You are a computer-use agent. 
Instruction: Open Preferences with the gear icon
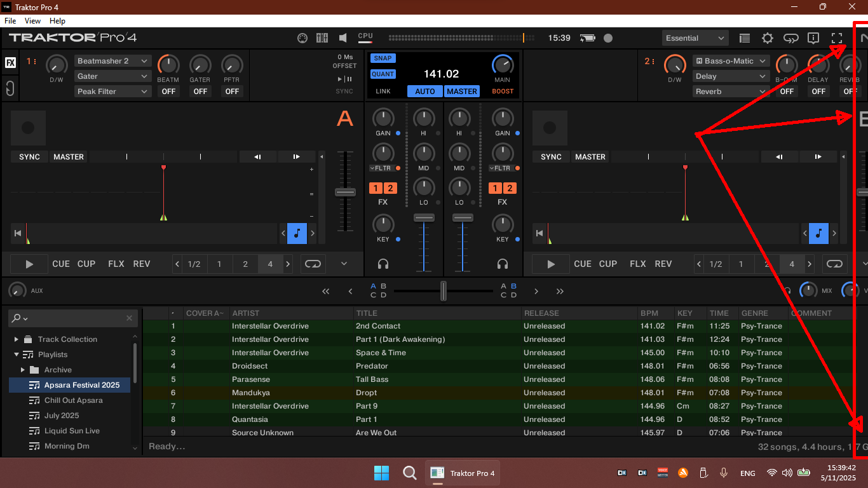tap(768, 38)
